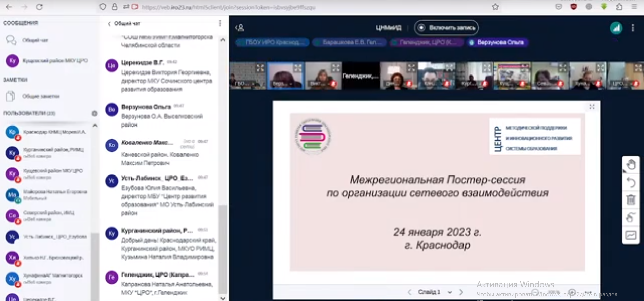
Task: Click the Верзунова Ольга talking indicator
Action: tap(497, 42)
